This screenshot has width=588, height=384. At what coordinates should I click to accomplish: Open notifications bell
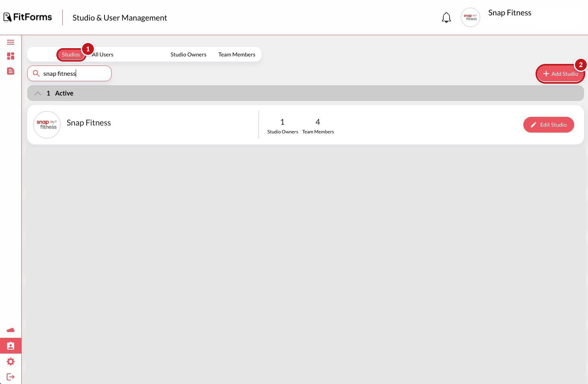pos(446,17)
